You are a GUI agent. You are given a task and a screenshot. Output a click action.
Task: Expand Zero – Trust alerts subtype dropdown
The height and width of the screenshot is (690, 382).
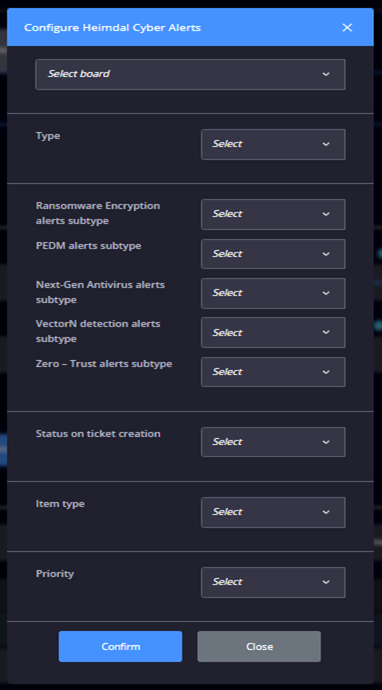click(x=273, y=372)
